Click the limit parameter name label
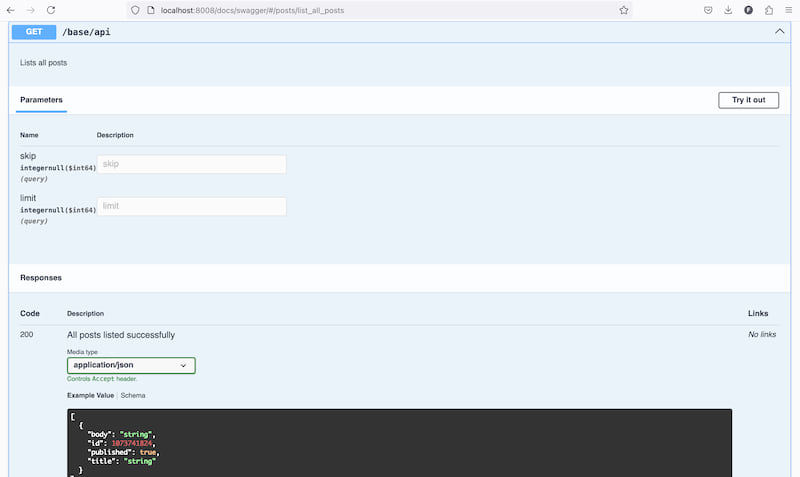The height and width of the screenshot is (477, 800). click(28, 198)
